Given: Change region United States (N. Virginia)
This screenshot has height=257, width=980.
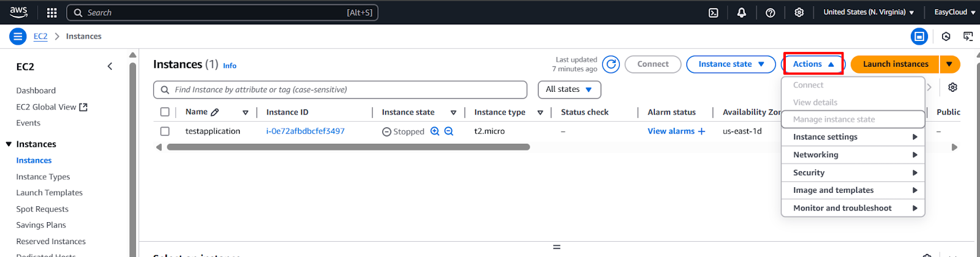Looking at the screenshot, I should pyautogui.click(x=869, y=12).
